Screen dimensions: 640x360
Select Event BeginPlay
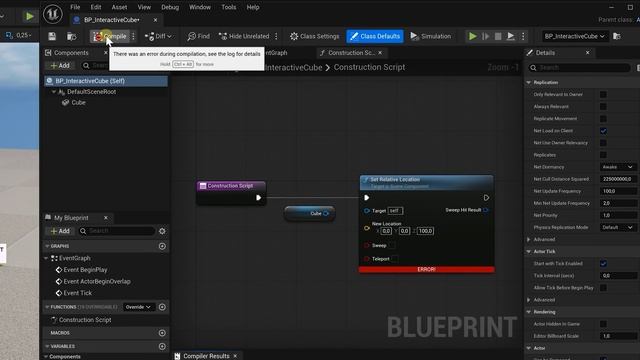[85, 270]
